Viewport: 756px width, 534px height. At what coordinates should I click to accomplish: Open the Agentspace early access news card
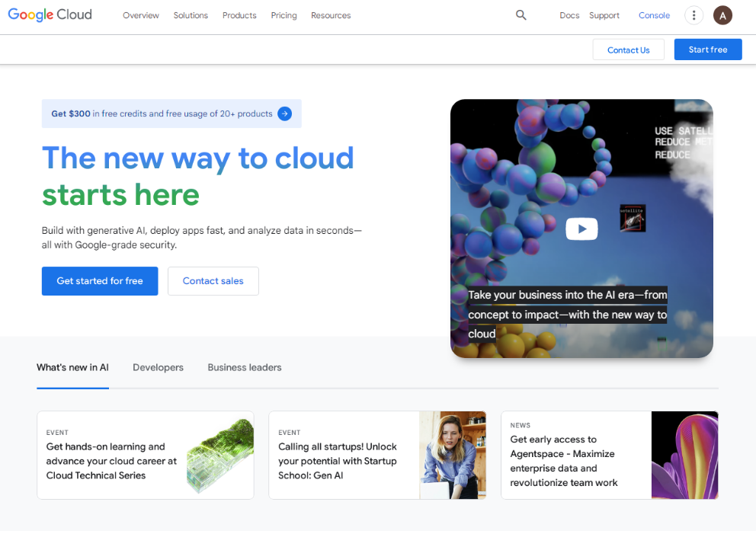pos(575,456)
